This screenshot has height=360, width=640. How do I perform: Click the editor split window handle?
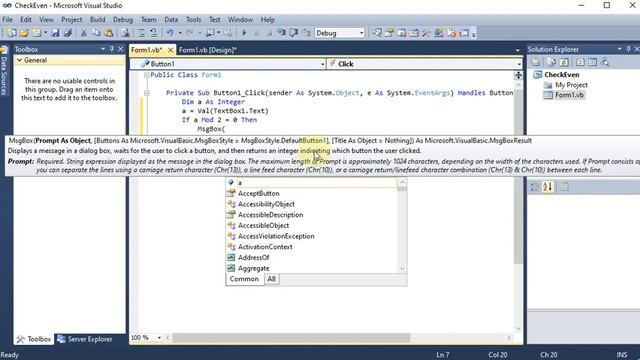coord(518,75)
